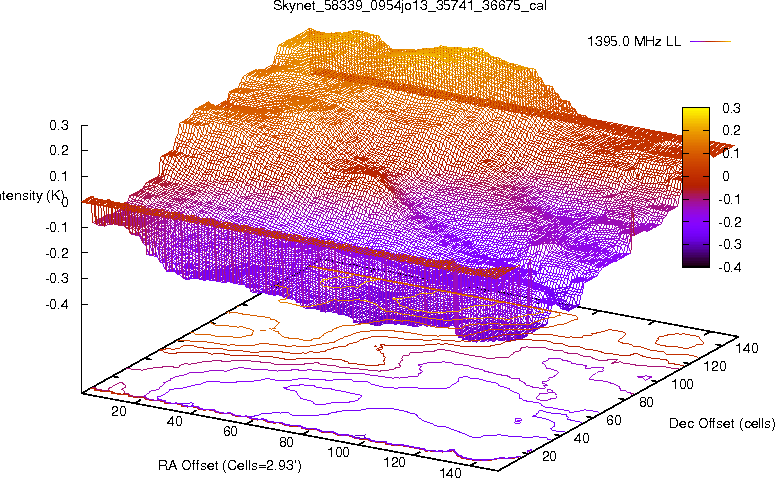775x478 pixels.
Task: Click the 0.3 tick on the intensity axis
Action: coord(59,126)
